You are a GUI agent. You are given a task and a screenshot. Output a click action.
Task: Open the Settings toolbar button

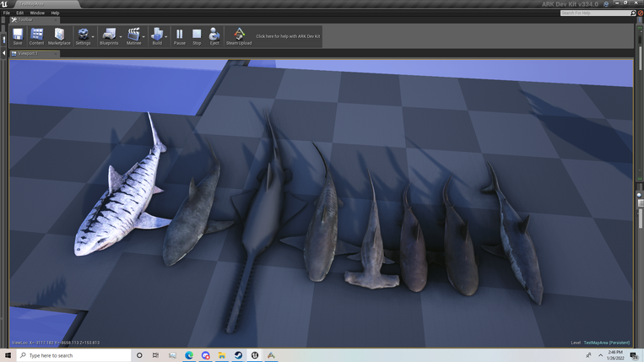(x=83, y=36)
